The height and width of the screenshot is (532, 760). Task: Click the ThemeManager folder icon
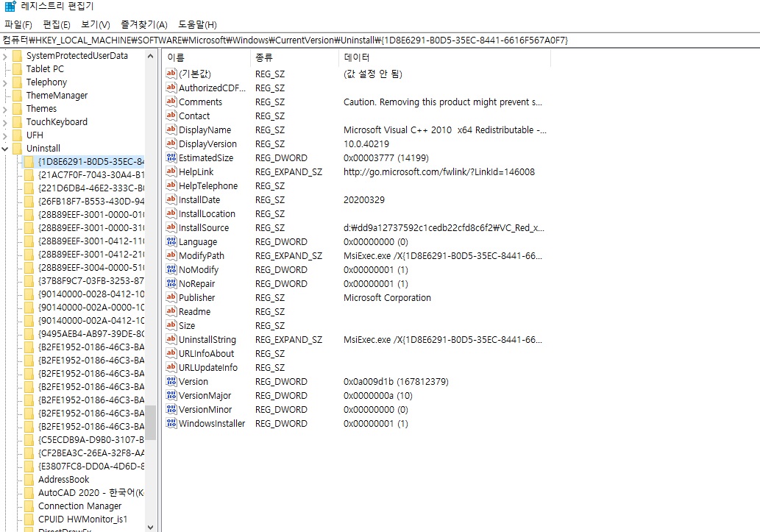(18, 96)
